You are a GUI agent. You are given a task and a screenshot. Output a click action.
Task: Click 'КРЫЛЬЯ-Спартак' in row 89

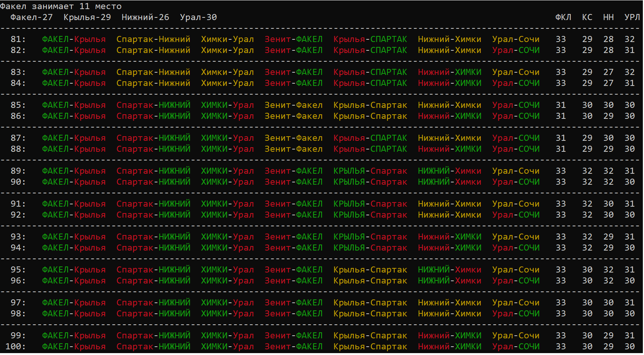[x=370, y=171]
